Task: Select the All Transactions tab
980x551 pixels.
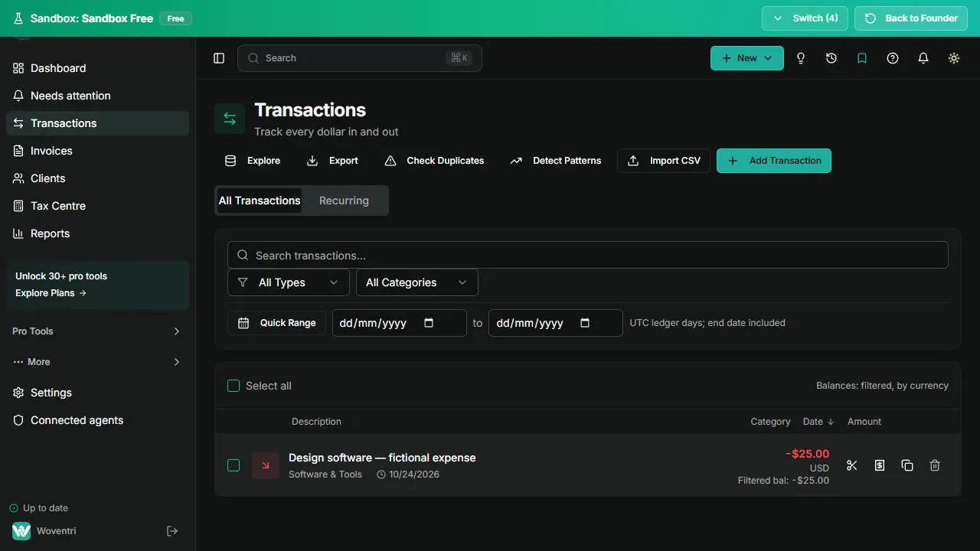Action: 260,201
